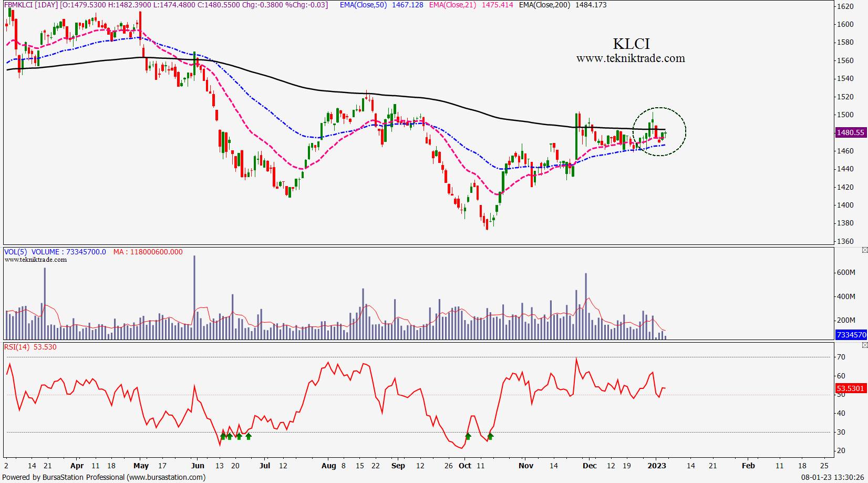This screenshot has width=868, height=483.
Task: Click the blue 7334570 volume readout box
Action: pos(851,334)
